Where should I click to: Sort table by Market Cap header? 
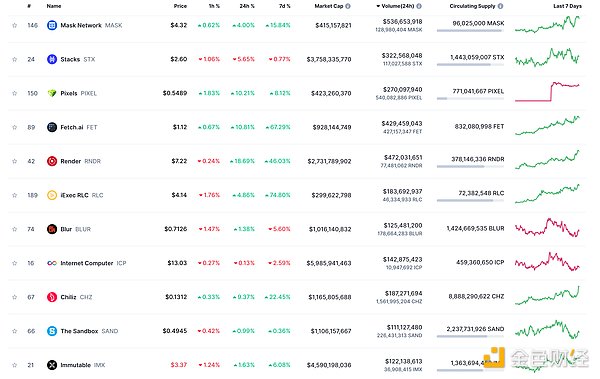tap(329, 6)
